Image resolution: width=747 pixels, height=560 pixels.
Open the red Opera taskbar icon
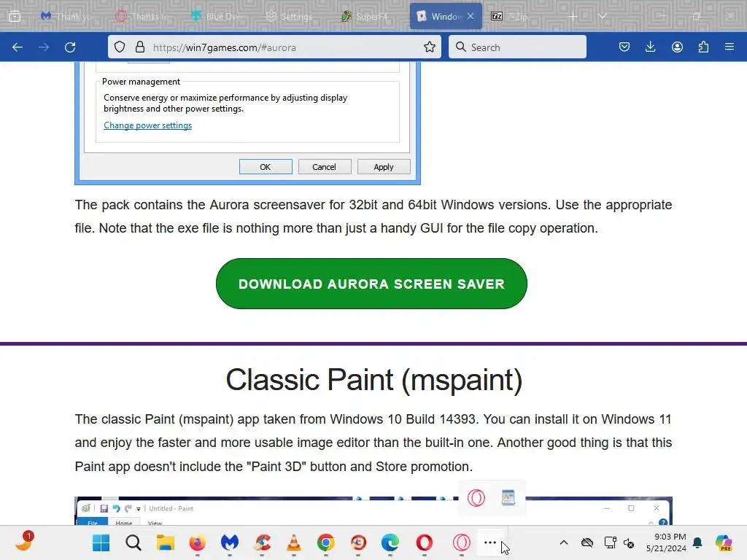tap(425, 542)
